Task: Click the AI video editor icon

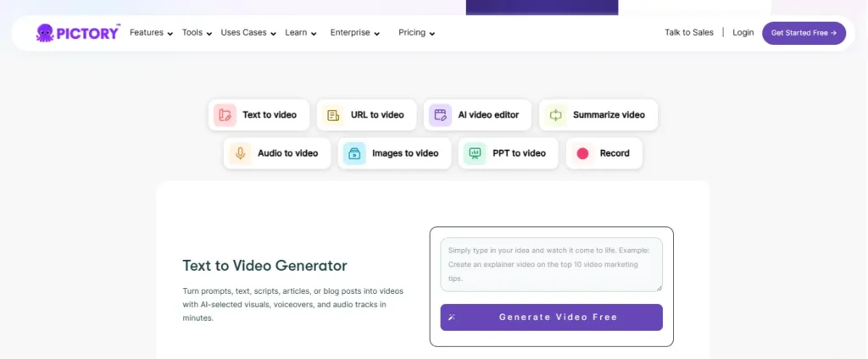Action: coord(440,115)
